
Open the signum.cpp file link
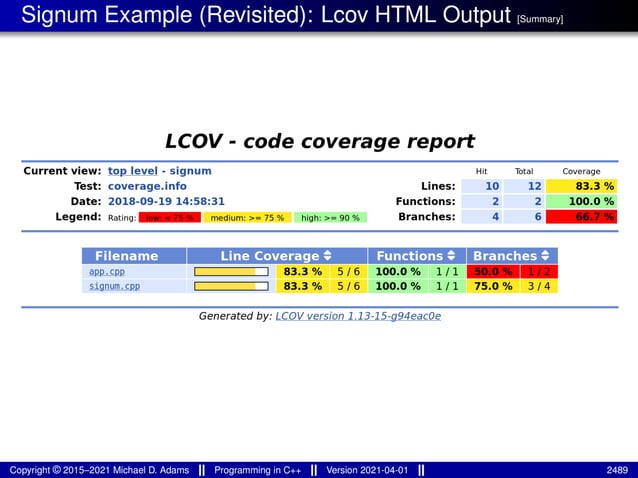114,286
